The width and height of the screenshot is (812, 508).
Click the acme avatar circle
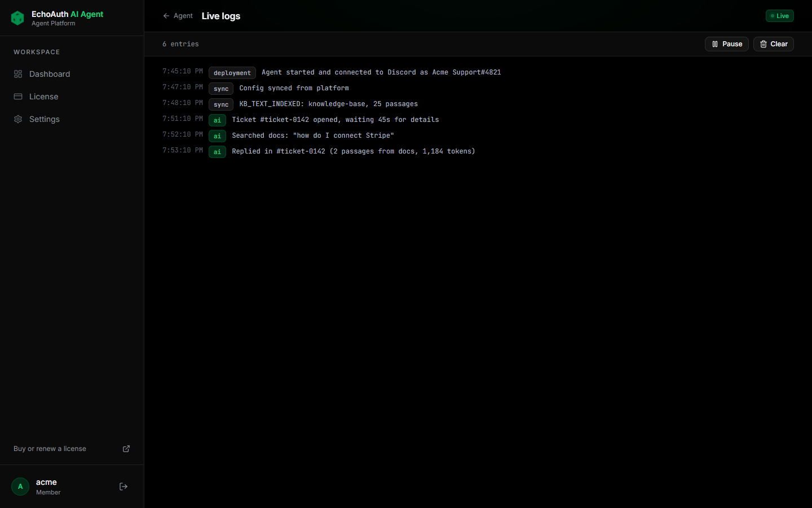click(20, 487)
